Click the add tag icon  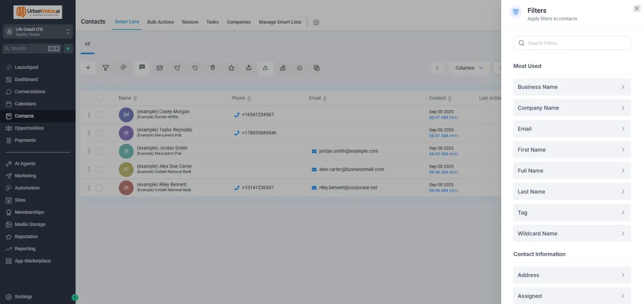click(x=177, y=68)
